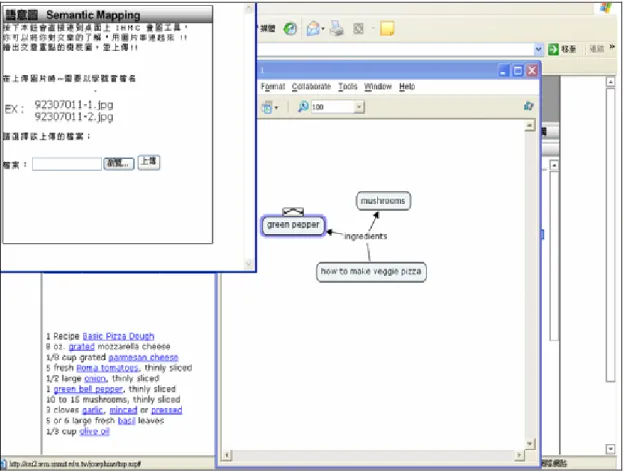Click the printer icon in browser toolbar

[x=337, y=29]
